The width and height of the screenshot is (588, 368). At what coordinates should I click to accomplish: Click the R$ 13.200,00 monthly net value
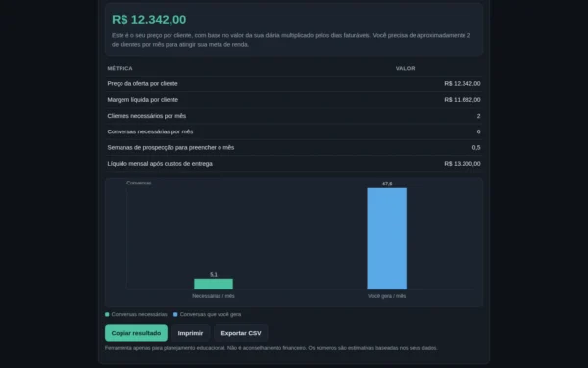click(x=462, y=164)
